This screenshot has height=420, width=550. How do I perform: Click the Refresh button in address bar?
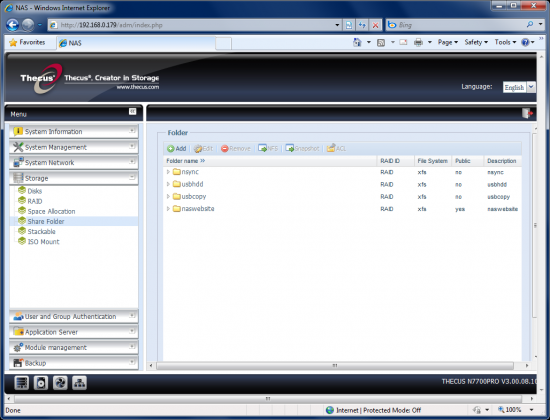[362, 25]
